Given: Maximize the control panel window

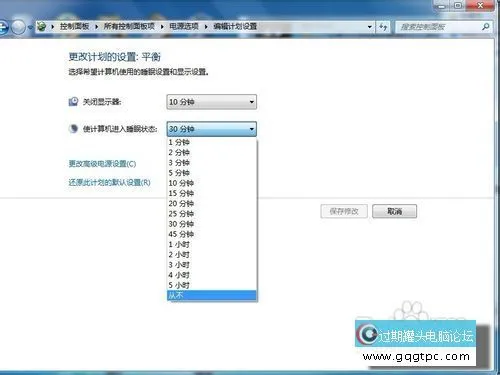Looking at the screenshot, I should point(458,5).
